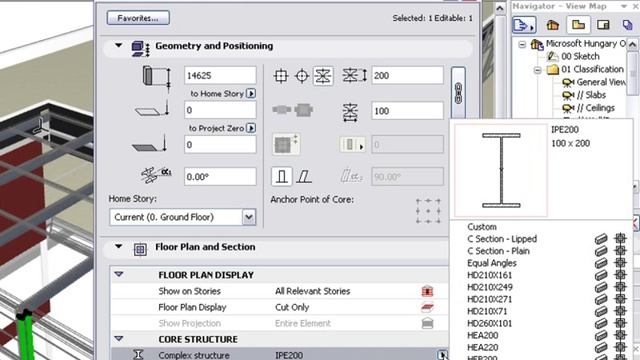Choose HEA220 profile

[482, 347]
